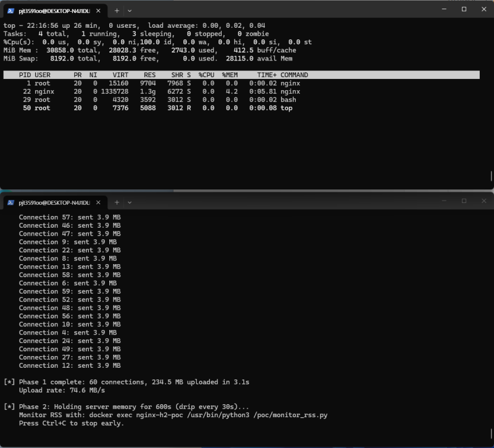
Task: Click '100.0 id' in the Cpu line
Action: pyautogui.click(x=156, y=42)
